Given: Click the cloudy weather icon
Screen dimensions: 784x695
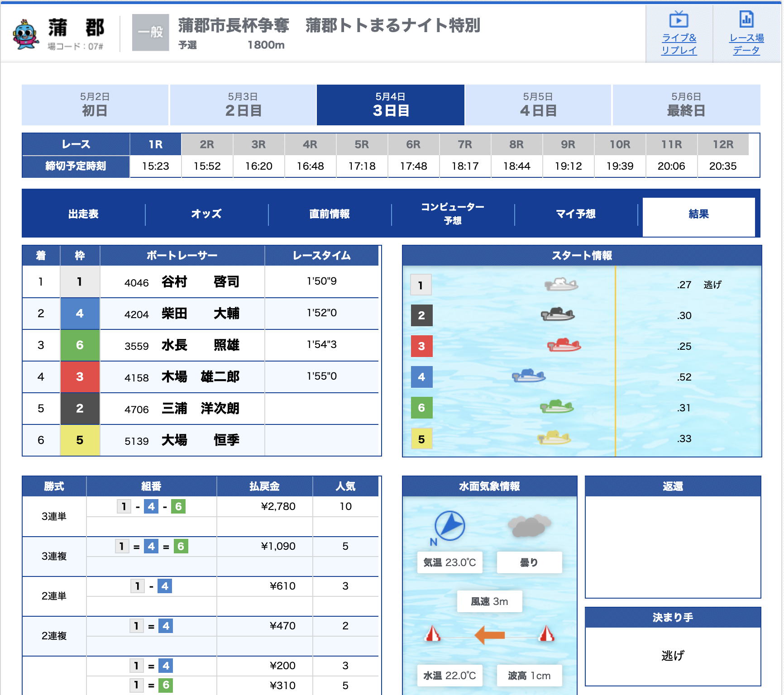Looking at the screenshot, I should click(529, 526).
